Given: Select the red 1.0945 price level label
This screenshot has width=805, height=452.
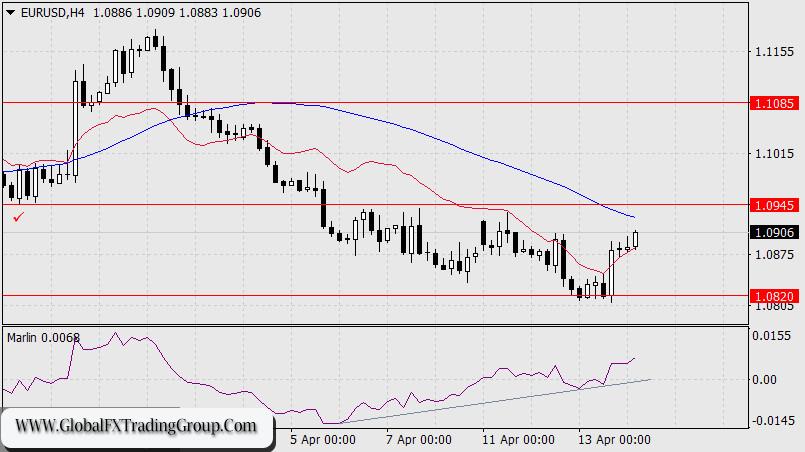Looking at the screenshot, I should coord(774,205).
